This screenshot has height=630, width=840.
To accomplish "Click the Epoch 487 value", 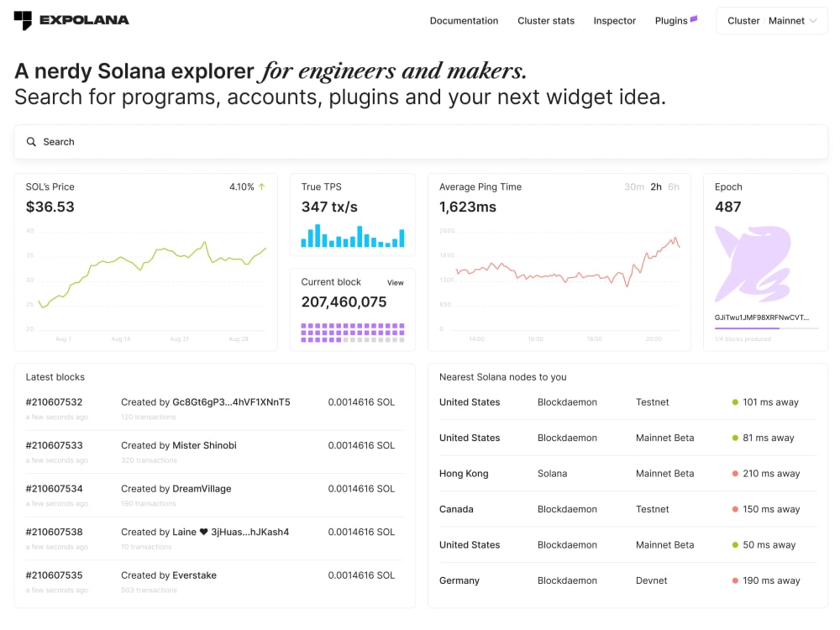I will click(727, 207).
